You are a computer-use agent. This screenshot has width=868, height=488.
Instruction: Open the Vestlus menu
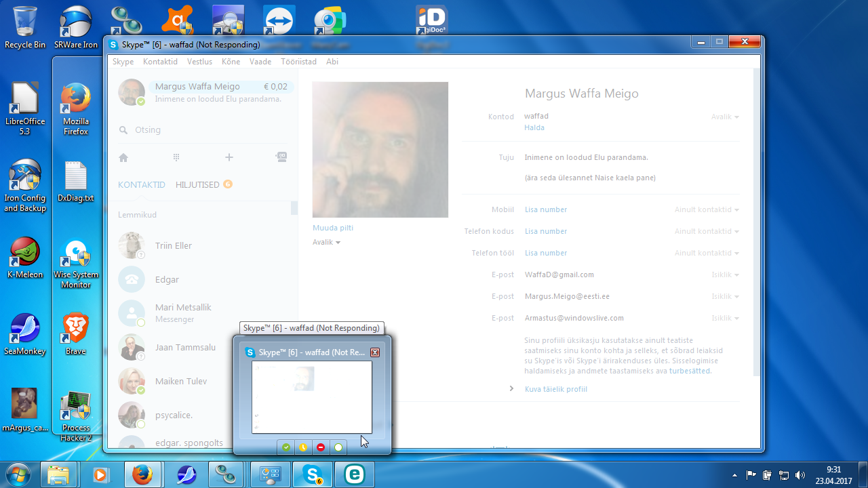(199, 62)
